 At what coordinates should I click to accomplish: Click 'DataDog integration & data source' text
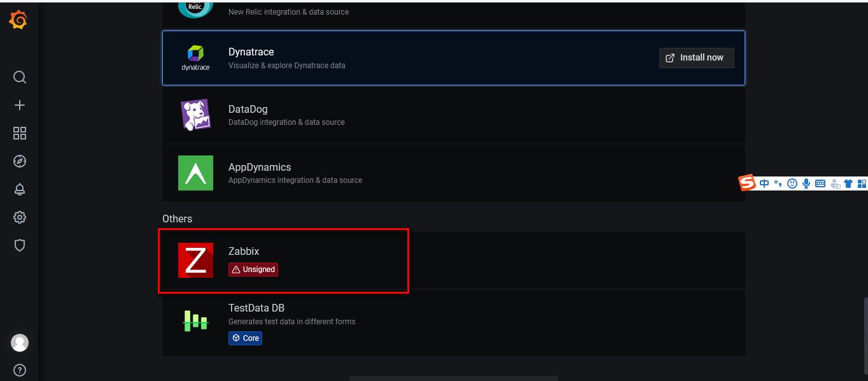(286, 122)
